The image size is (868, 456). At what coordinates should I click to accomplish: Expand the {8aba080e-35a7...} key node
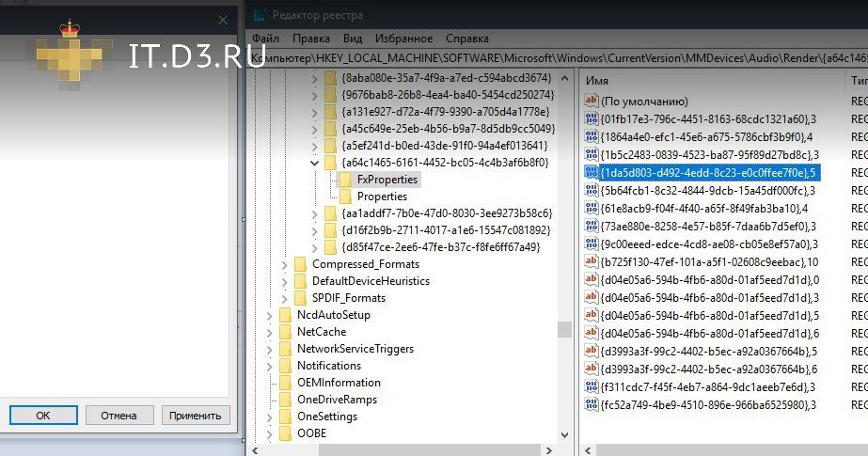click(314, 78)
